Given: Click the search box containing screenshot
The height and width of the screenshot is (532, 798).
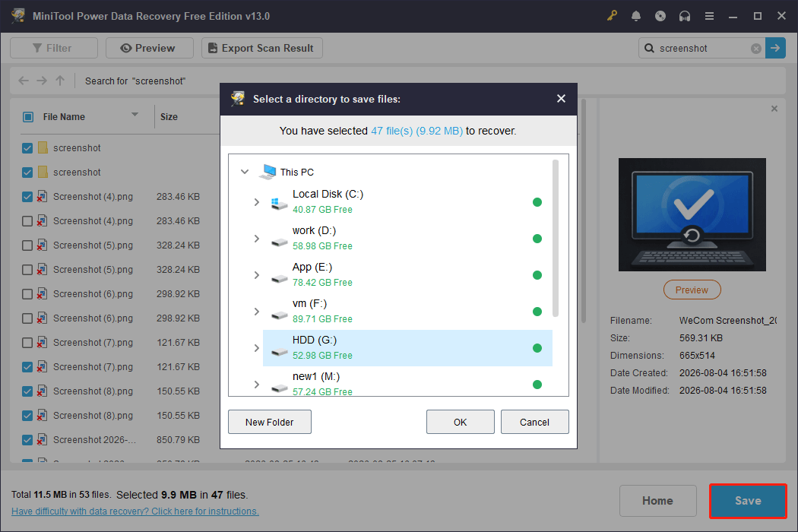Looking at the screenshot, I should (701, 48).
